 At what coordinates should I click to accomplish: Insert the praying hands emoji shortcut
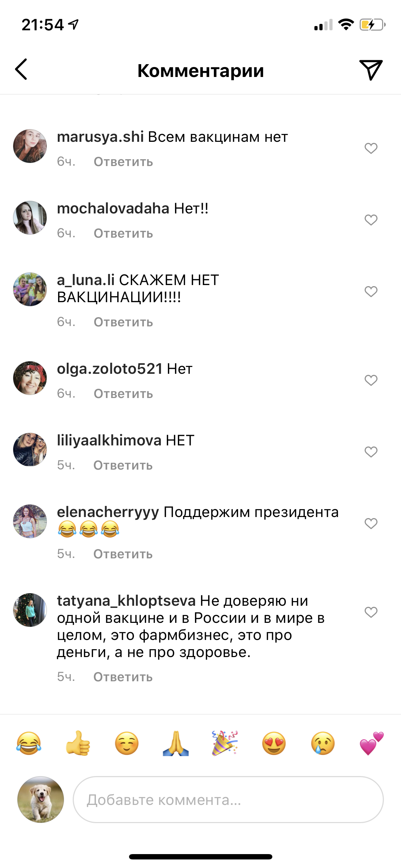click(x=176, y=743)
